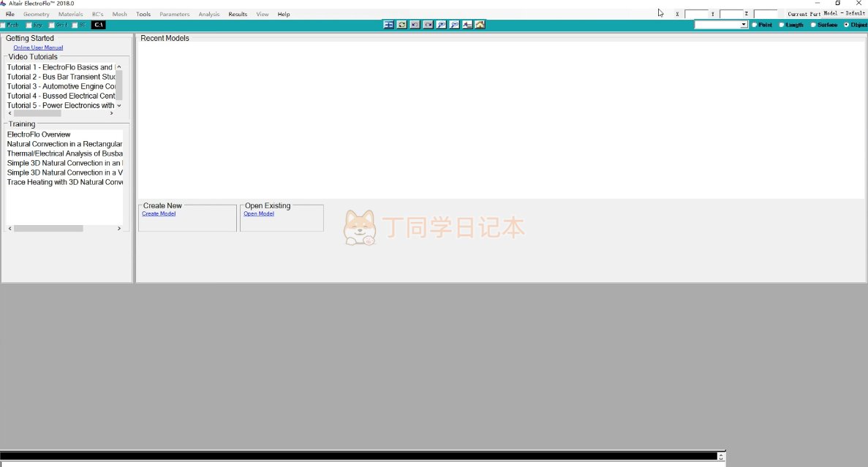The height and width of the screenshot is (467, 868).
Task: Open the Online User Manual link
Action: (x=38, y=48)
